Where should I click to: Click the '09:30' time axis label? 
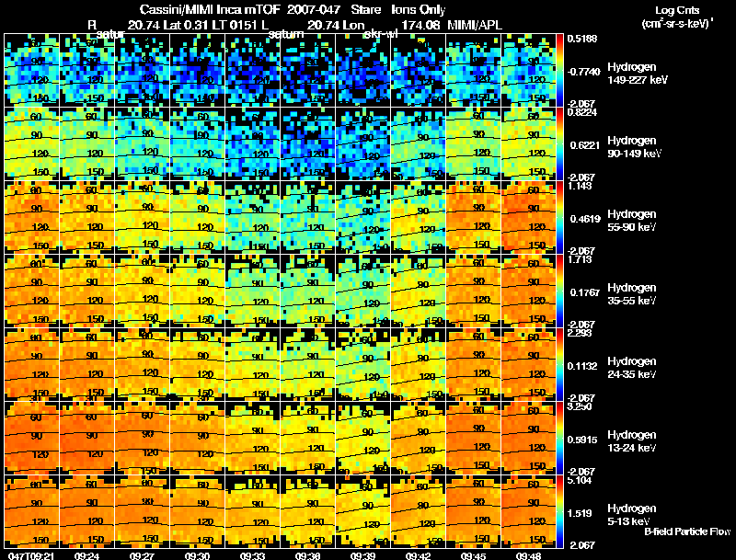[197, 555]
